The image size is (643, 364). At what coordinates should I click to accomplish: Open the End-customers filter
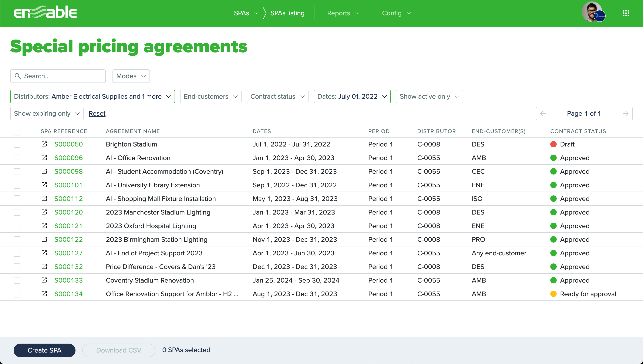click(x=211, y=97)
